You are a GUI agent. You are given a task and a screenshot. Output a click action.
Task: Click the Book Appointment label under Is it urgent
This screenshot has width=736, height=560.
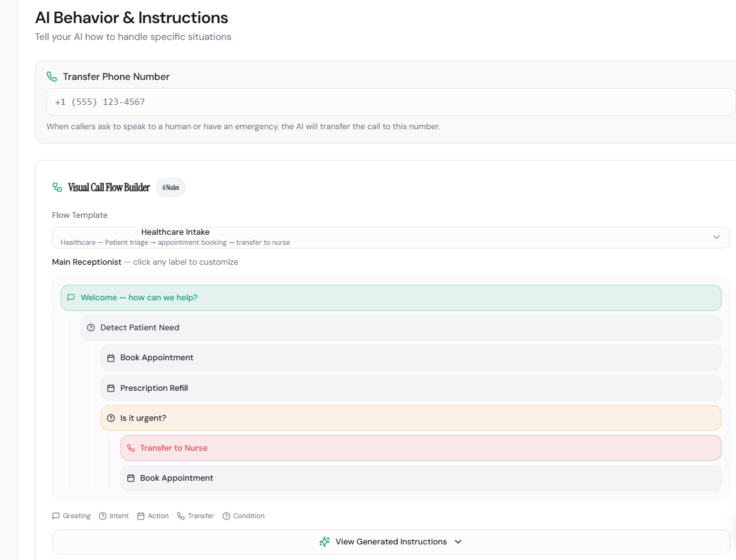176,478
